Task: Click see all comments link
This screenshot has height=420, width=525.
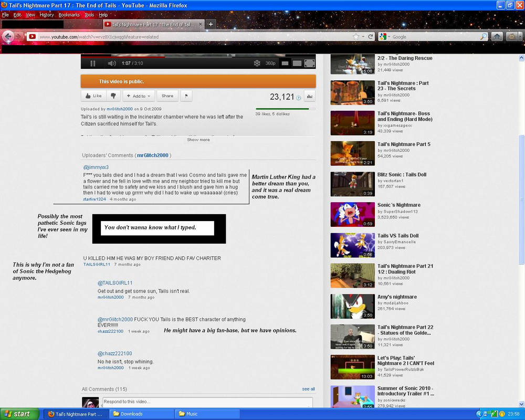Action: point(308,389)
